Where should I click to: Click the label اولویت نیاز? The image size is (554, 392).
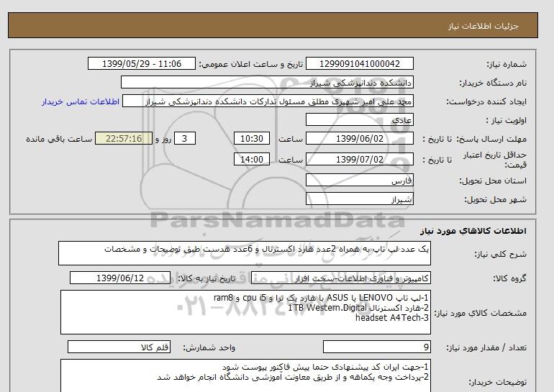coord(507,120)
